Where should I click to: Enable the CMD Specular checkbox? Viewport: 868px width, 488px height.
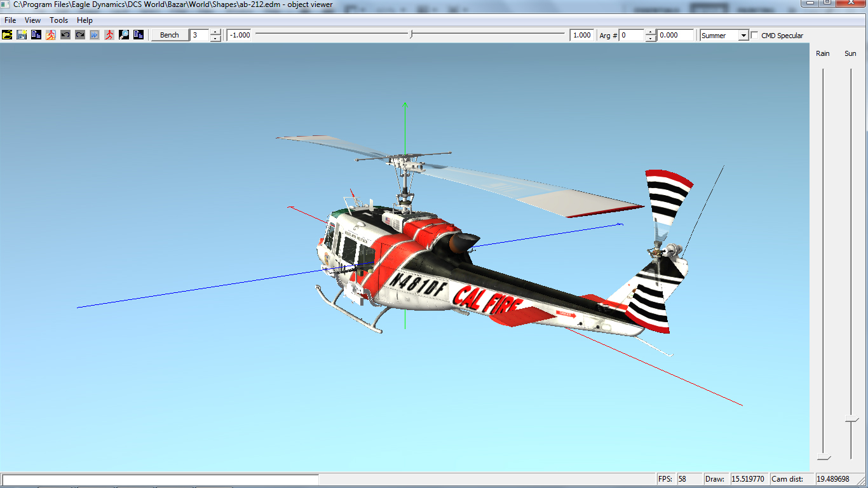coord(755,36)
